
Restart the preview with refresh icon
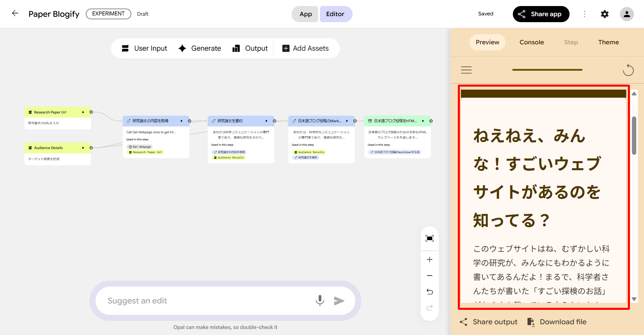click(x=628, y=70)
